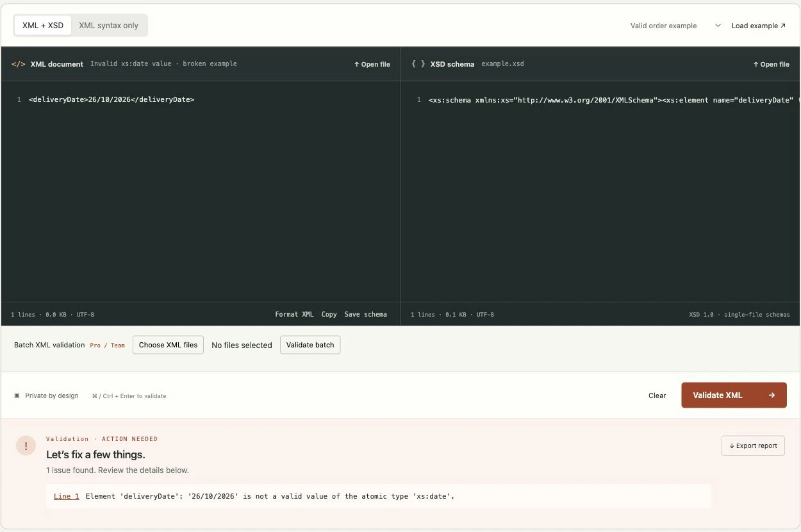Open the Valid order example dropdown

pos(675,26)
